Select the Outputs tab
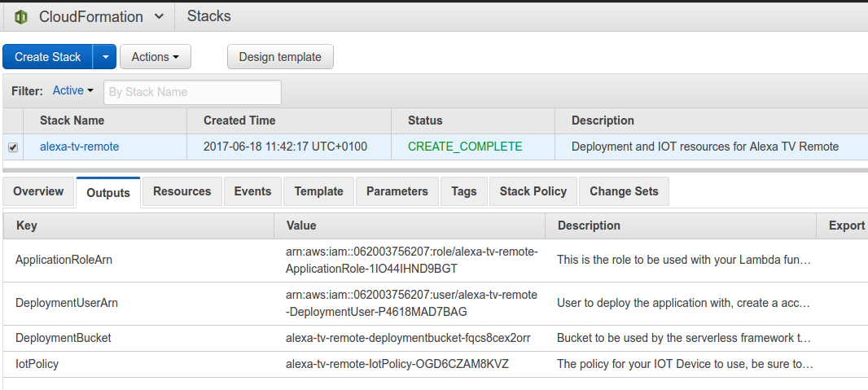The width and height of the screenshot is (868, 390). 108,192
